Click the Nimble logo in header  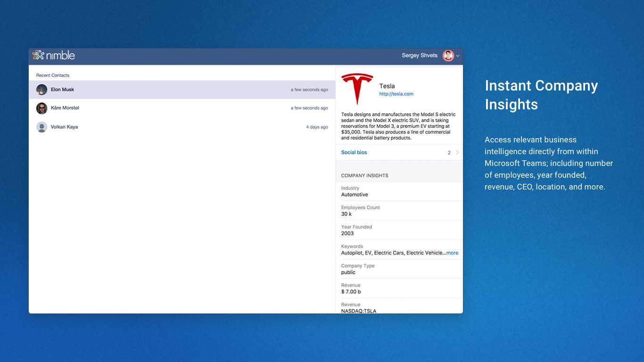tap(53, 55)
